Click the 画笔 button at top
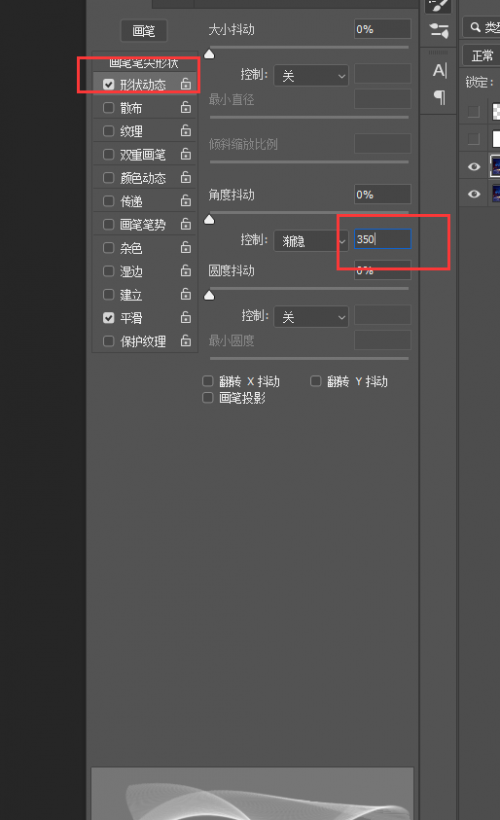Screen dimensions: 500x820 click(144, 31)
